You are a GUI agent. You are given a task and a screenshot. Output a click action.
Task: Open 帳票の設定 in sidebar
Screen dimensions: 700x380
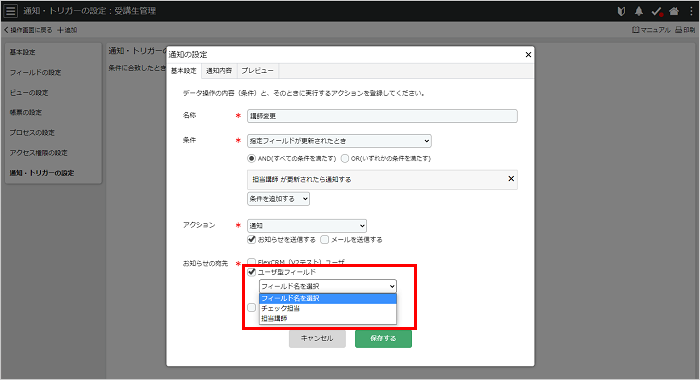pyautogui.click(x=26, y=113)
